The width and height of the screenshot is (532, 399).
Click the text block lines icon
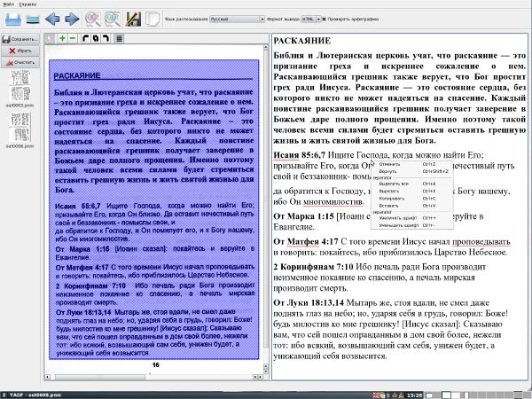(x=119, y=38)
